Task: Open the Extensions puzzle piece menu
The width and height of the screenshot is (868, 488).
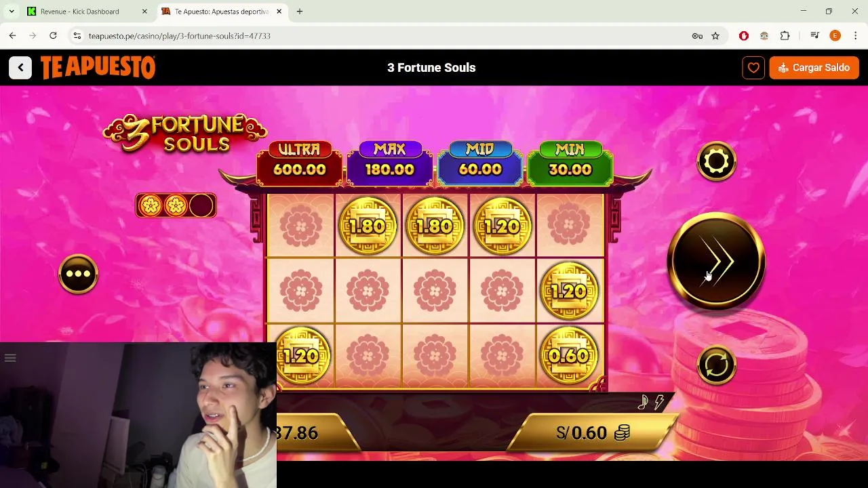Action: [x=785, y=36]
